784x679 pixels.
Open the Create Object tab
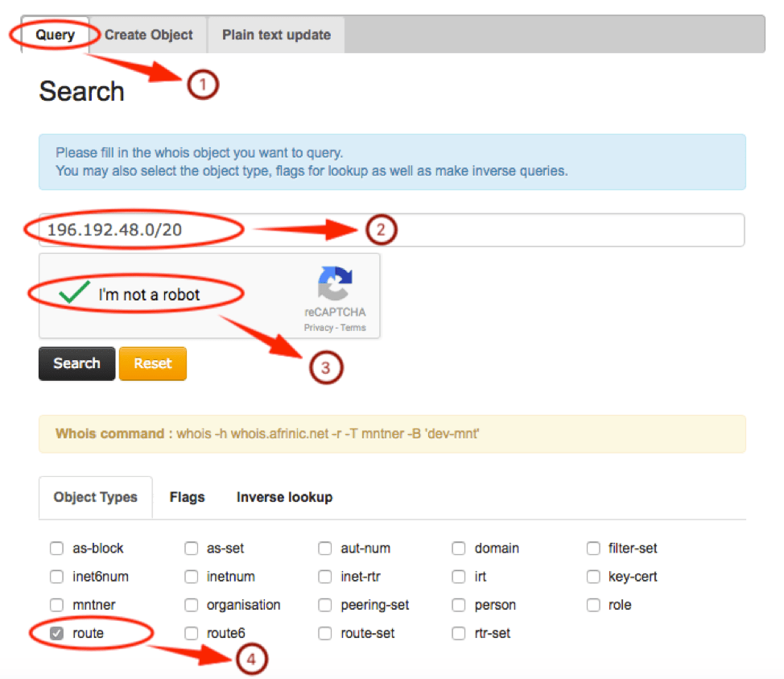(149, 35)
